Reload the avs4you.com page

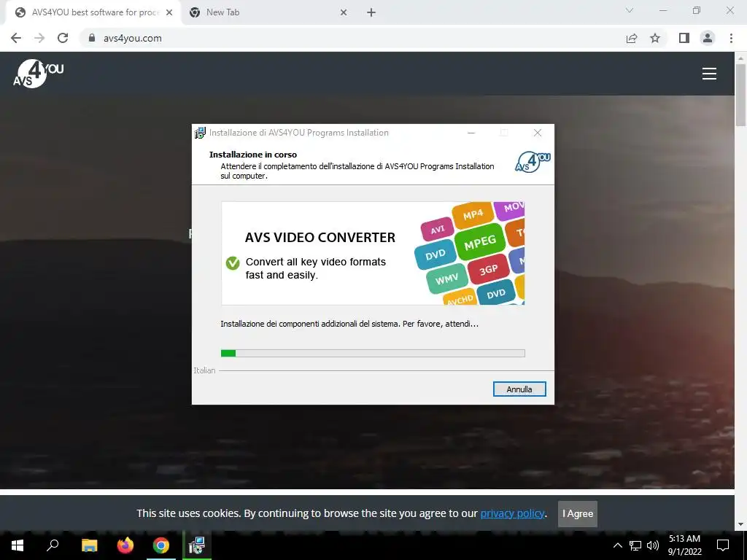63,38
